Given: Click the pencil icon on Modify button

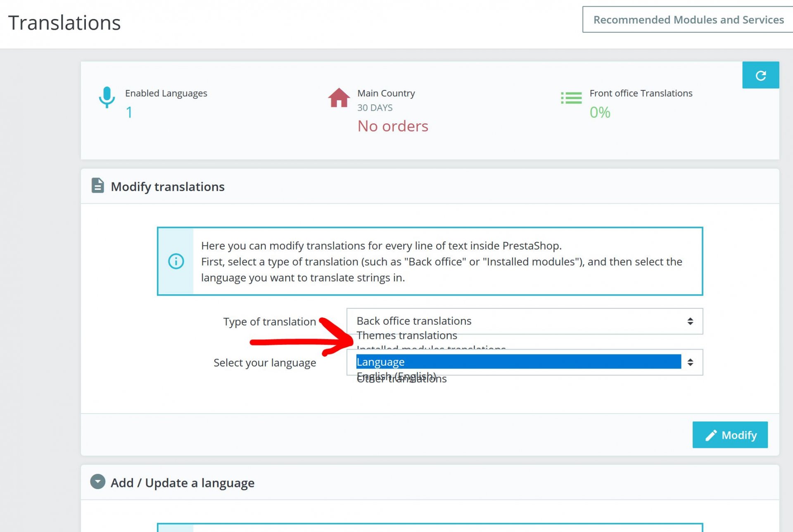Looking at the screenshot, I should pos(711,435).
